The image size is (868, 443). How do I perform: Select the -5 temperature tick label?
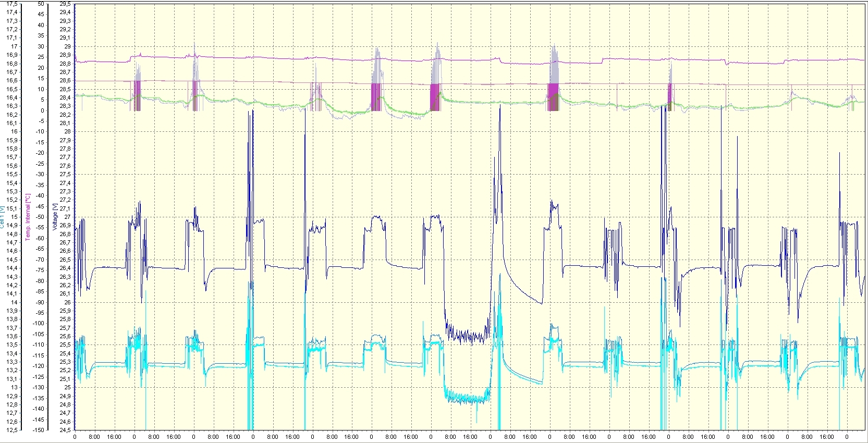coord(41,121)
